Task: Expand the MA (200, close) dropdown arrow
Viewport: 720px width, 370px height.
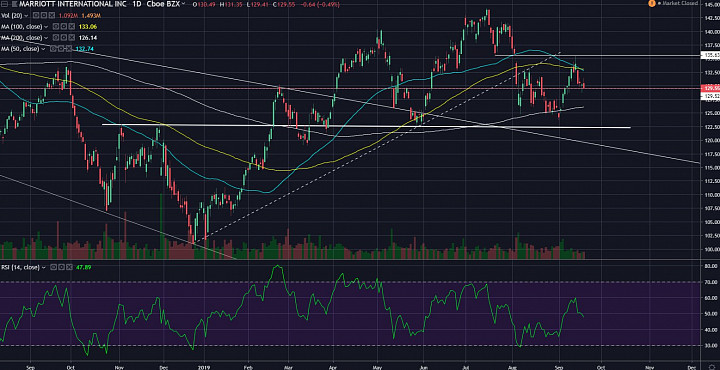Action: (46, 38)
